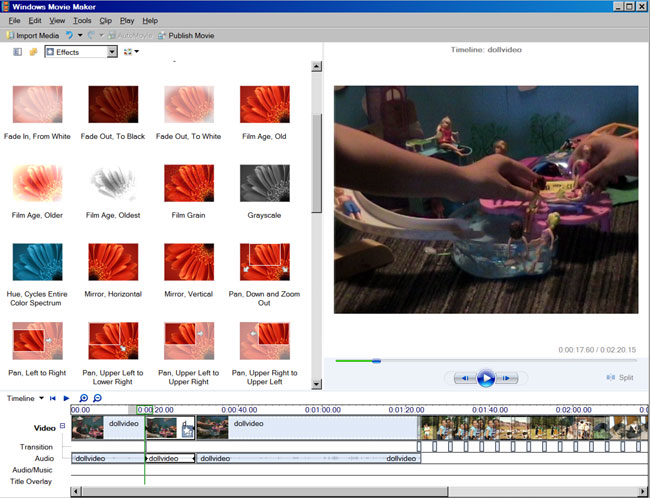Open the View menu

tap(57, 20)
